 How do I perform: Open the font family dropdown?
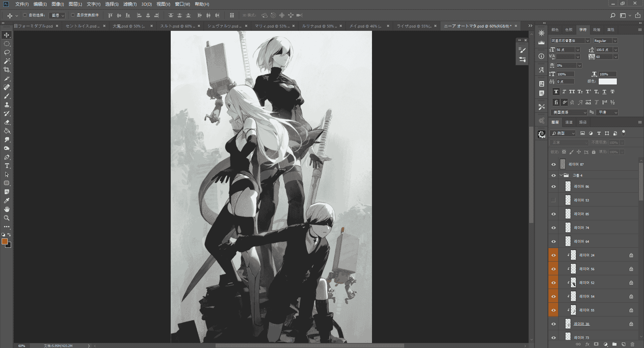point(570,41)
